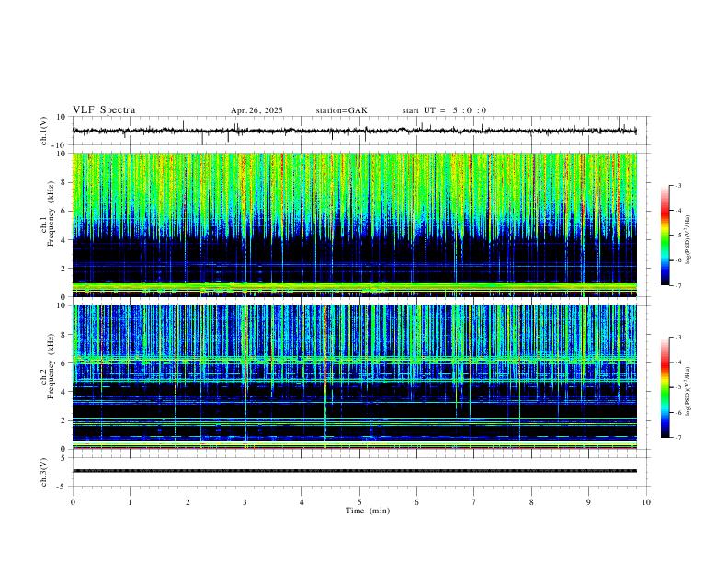
Task: Click the "Time (min)" axis title
Action: [368, 511]
